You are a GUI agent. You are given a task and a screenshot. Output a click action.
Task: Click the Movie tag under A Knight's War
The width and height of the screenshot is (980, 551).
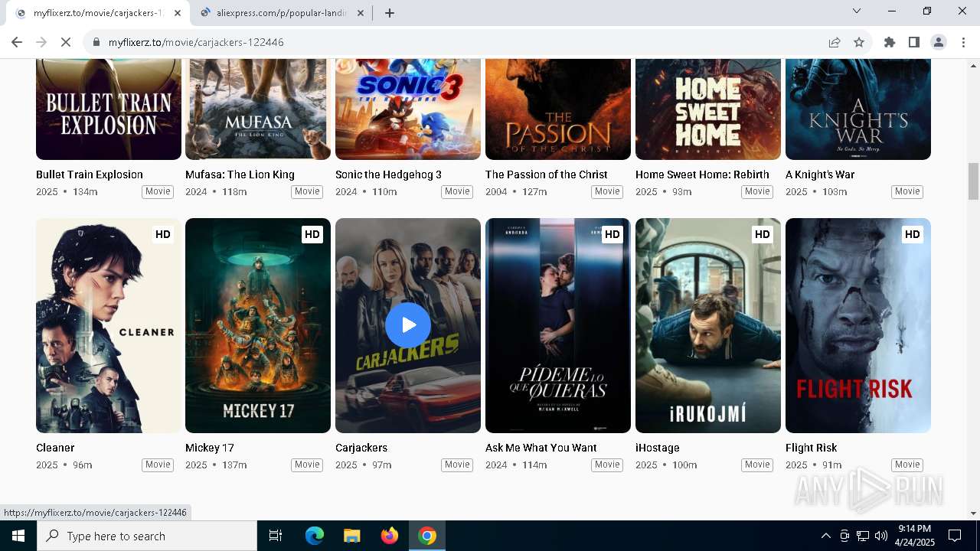[x=907, y=191]
